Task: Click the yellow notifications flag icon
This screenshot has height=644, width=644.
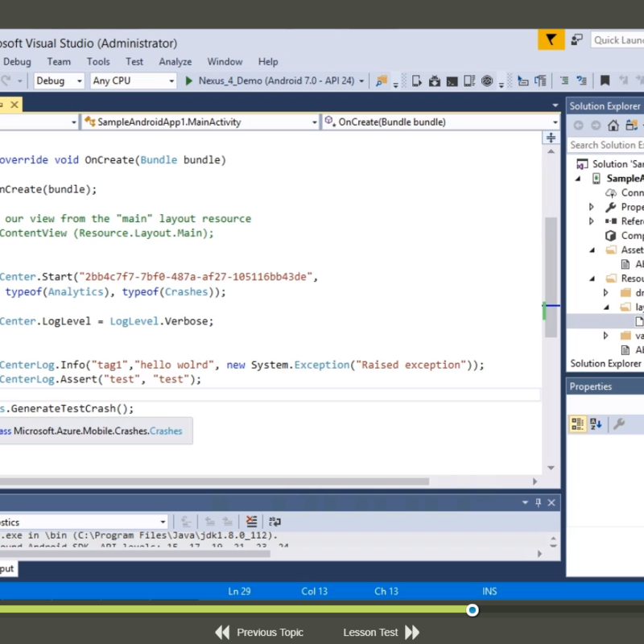Action: tap(551, 39)
